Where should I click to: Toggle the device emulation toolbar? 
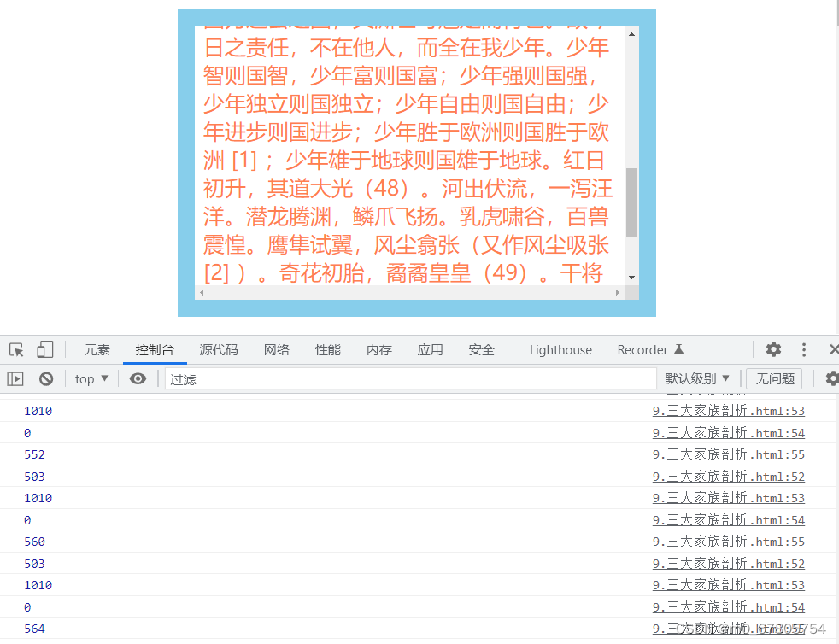point(45,349)
